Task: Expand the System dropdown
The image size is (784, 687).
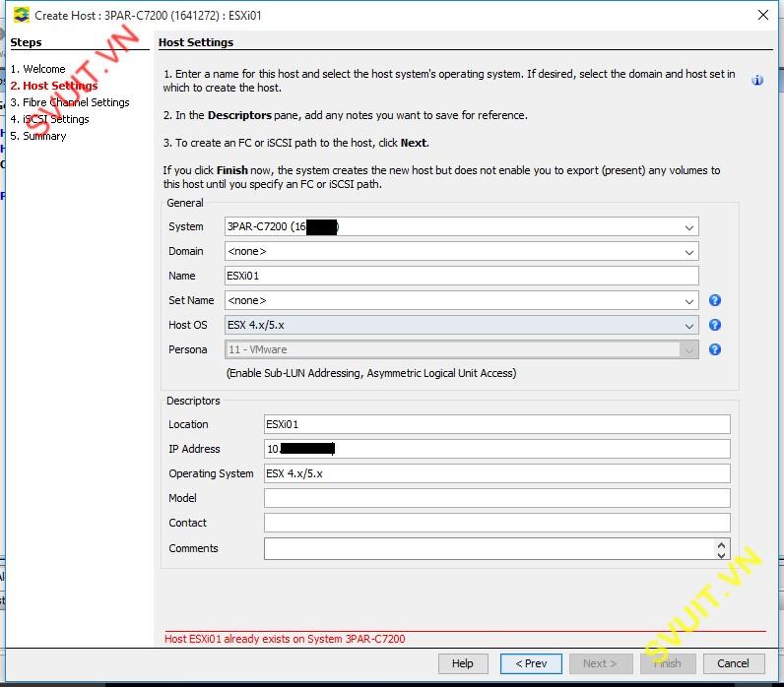Action: [x=689, y=227]
